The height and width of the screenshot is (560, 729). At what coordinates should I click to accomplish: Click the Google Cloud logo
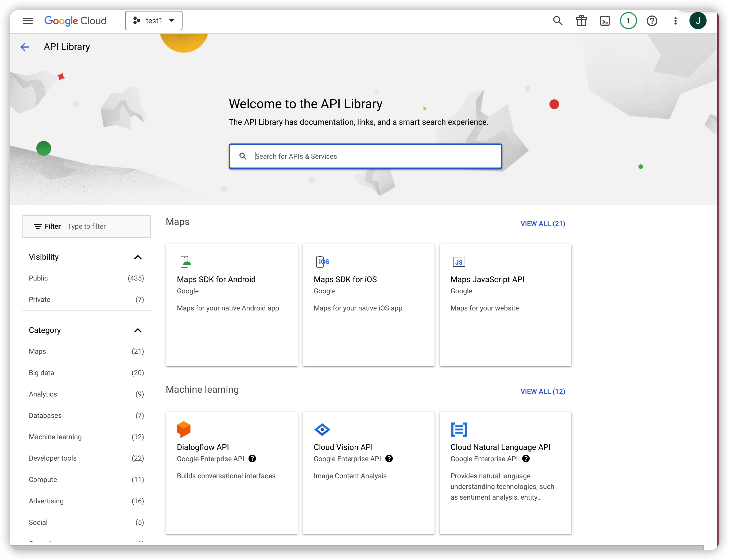click(75, 21)
